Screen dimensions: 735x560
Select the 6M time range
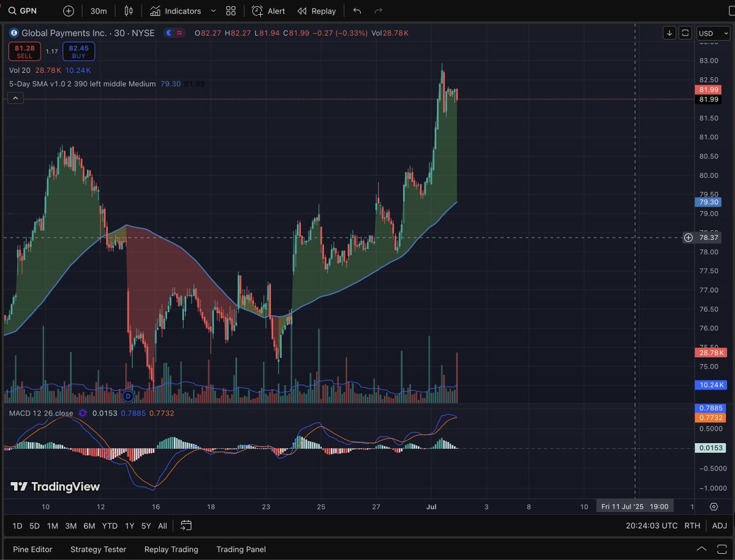point(89,526)
